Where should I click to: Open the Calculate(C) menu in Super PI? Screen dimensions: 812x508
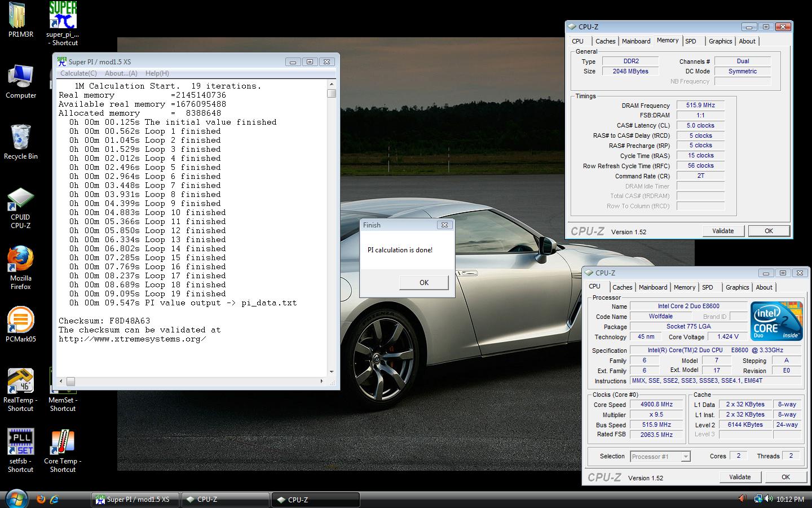pyautogui.click(x=78, y=73)
